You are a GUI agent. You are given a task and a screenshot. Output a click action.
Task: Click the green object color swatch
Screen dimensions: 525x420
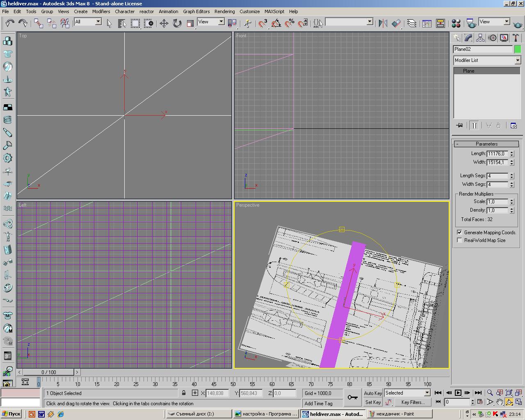pyautogui.click(x=518, y=49)
